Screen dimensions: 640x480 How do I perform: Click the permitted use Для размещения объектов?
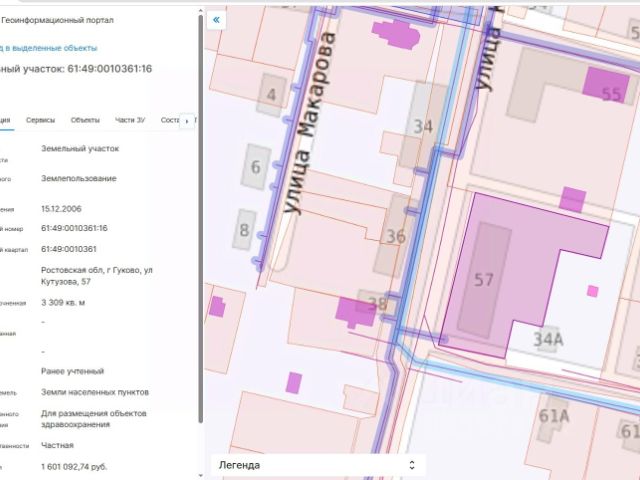93,419
